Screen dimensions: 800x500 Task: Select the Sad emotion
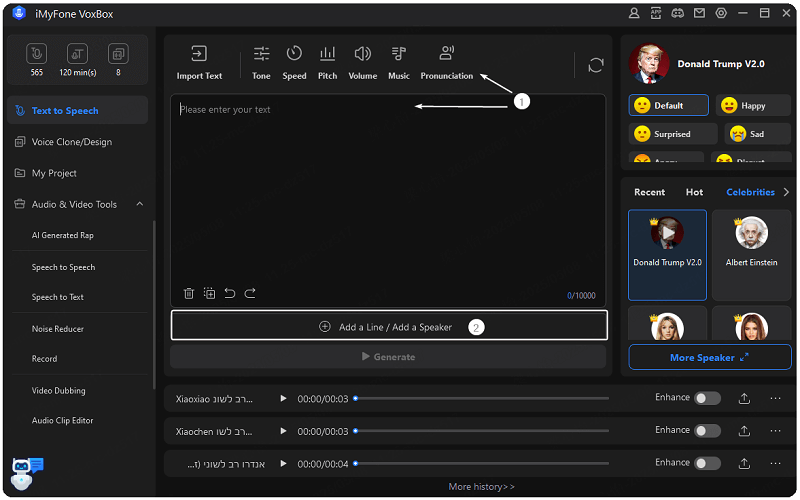point(758,134)
